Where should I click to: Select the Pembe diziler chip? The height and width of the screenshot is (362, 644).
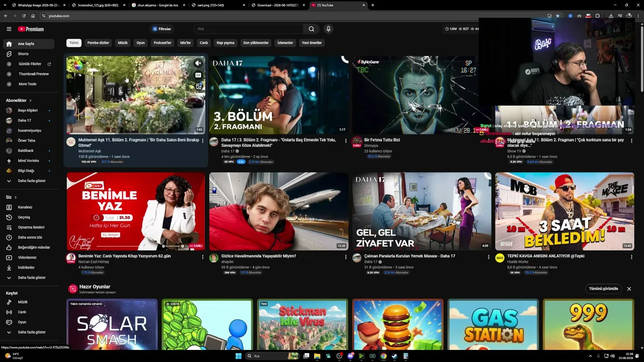point(98,43)
